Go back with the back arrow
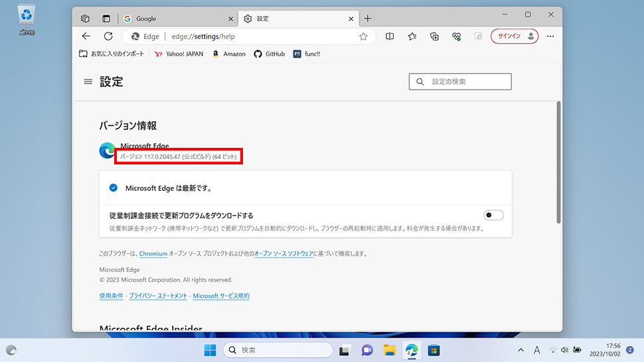This screenshot has height=362, width=644. (86, 36)
